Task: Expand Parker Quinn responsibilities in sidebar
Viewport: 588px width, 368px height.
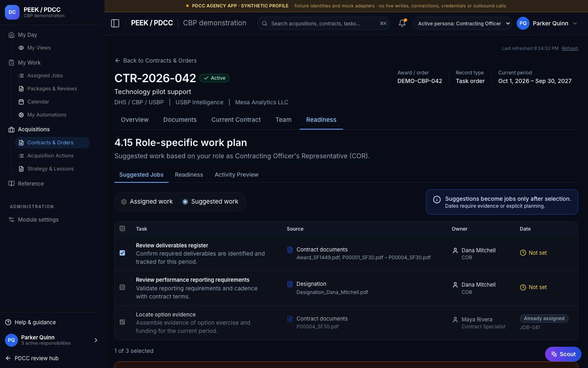Action: [x=96, y=340]
